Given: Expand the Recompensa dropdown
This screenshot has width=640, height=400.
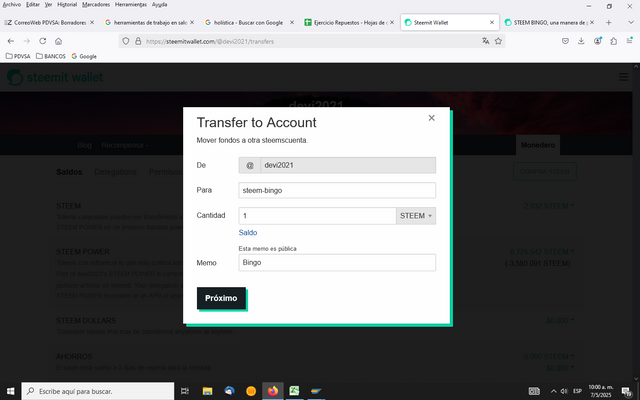Looking at the screenshot, I should (x=124, y=145).
